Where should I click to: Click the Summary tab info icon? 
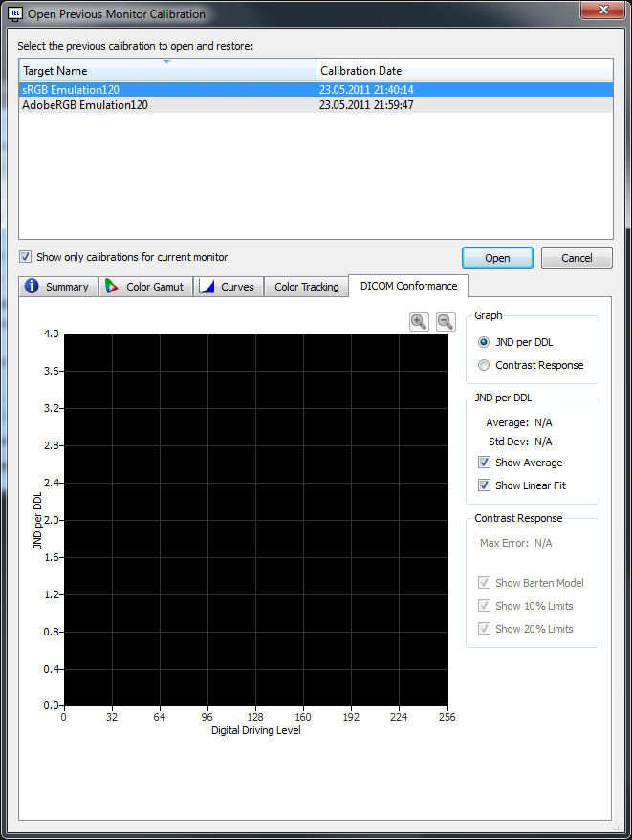(32, 287)
